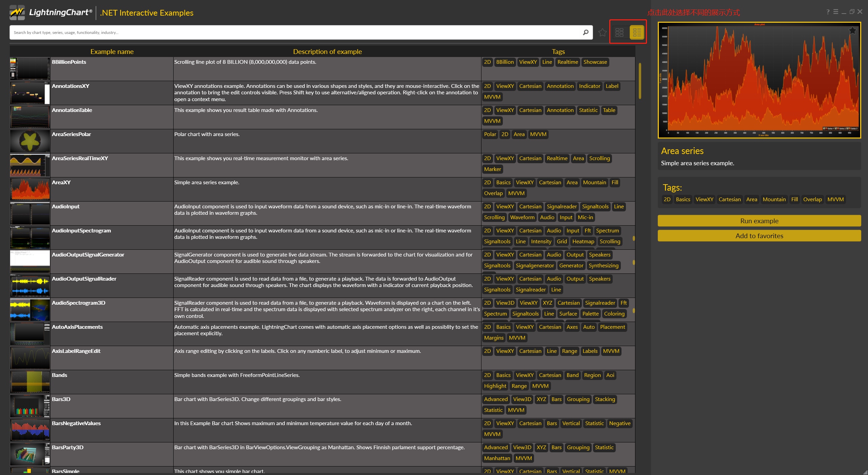Click the Stacking tag

point(605,399)
